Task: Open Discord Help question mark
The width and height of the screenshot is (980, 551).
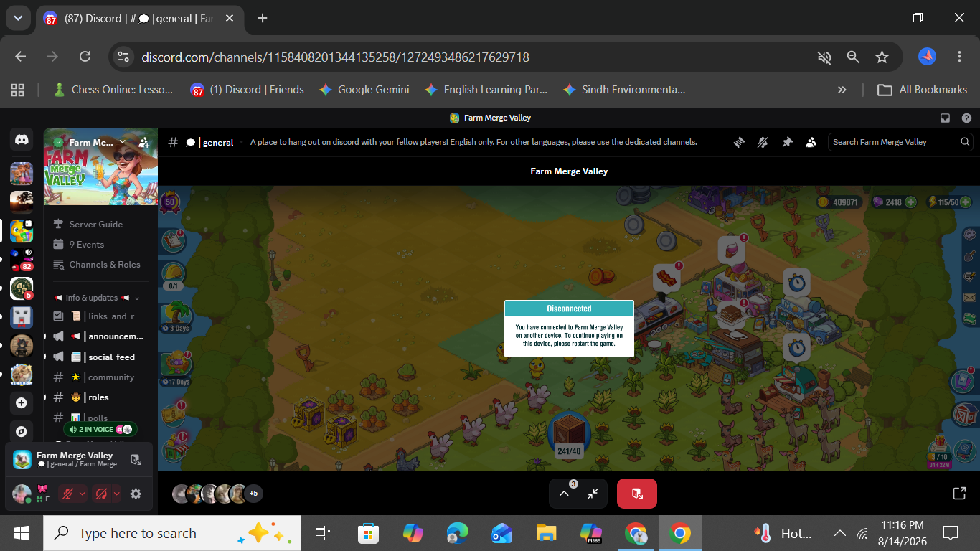Action: 966,118
